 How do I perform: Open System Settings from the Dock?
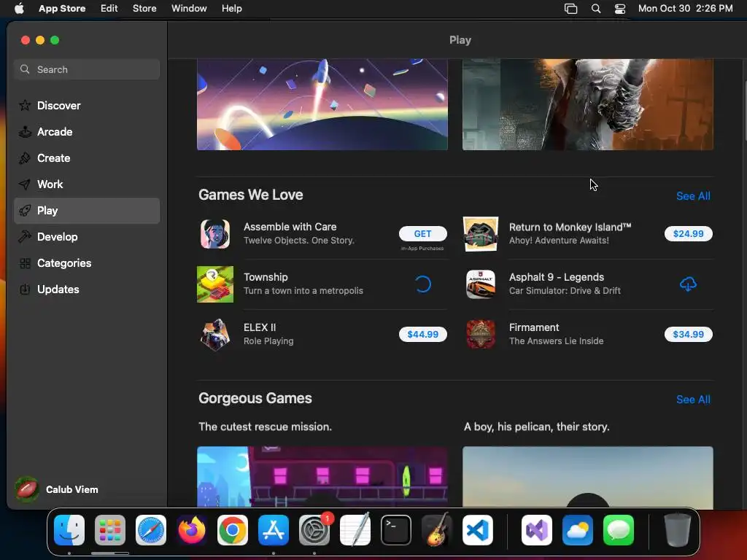pyautogui.click(x=314, y=530)
